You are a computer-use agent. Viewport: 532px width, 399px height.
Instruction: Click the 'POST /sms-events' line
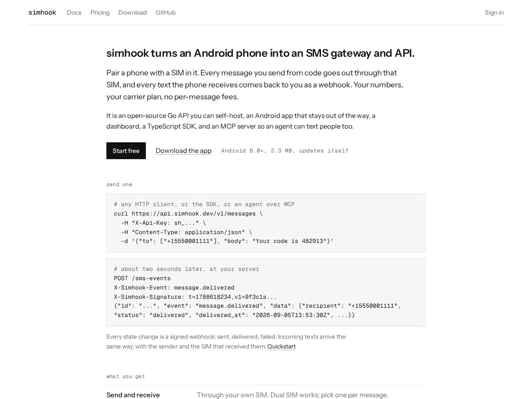click(x=142, y=278)
